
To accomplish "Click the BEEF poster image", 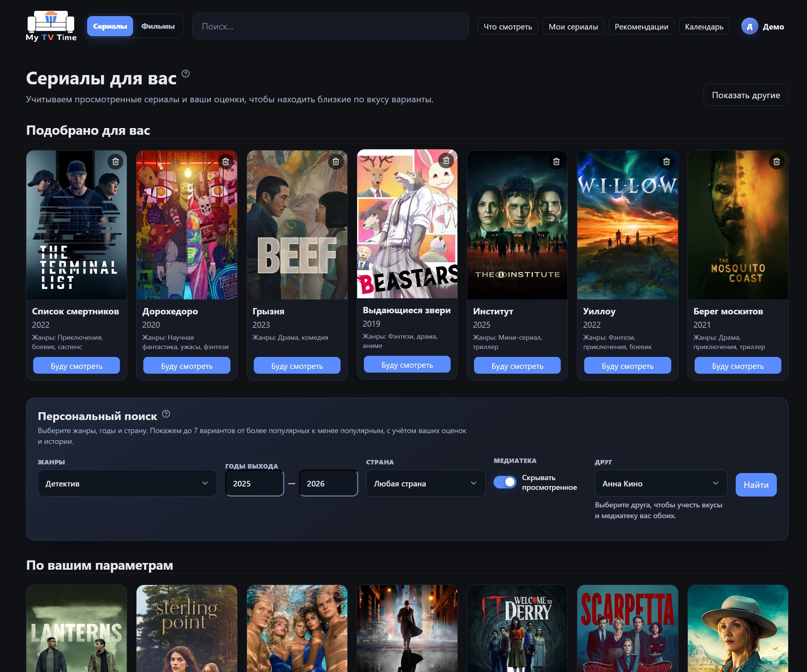I will coord(297,225).
